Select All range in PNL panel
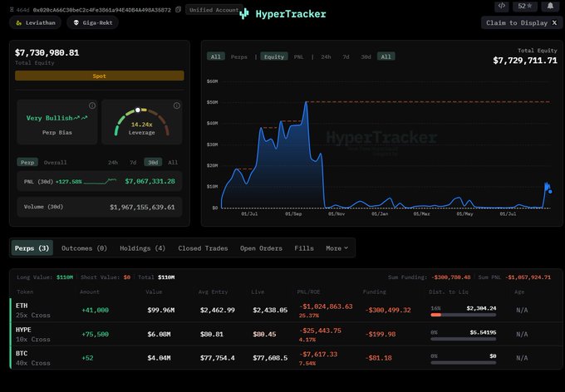Screen dimensions: 565x392 [173, 163]
